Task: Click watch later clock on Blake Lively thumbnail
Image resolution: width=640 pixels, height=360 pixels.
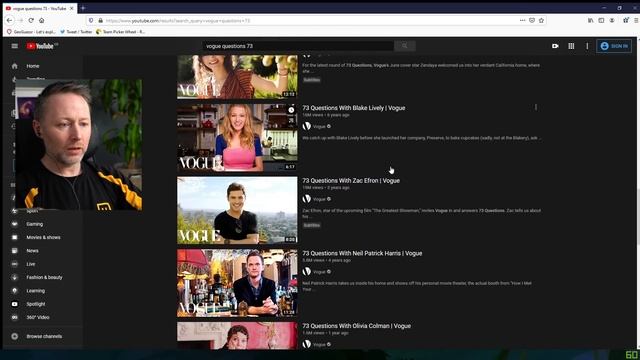Action: (x=291, y=110)
